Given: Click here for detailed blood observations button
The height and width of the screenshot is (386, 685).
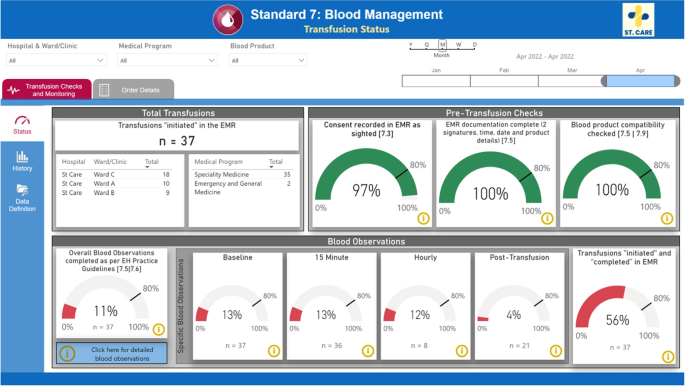Looking at the screenshot, I should (x=112, y=354).
